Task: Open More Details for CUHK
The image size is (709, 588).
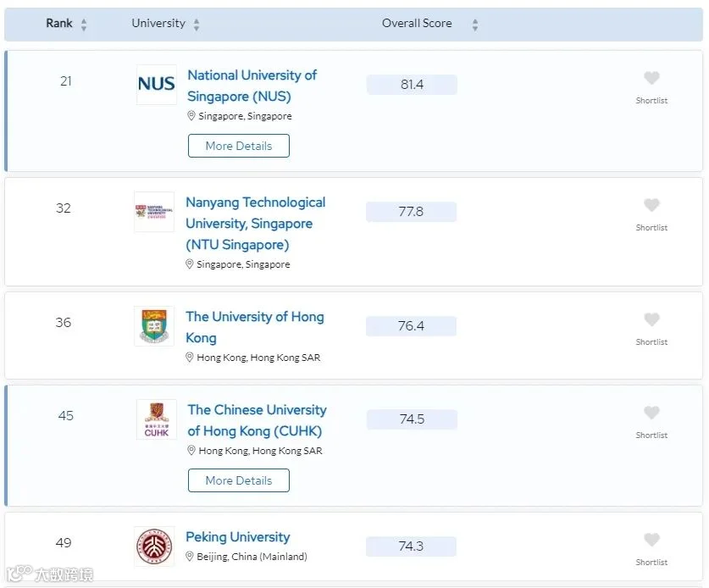Action: pyautogui.click(x=239, y=480)
